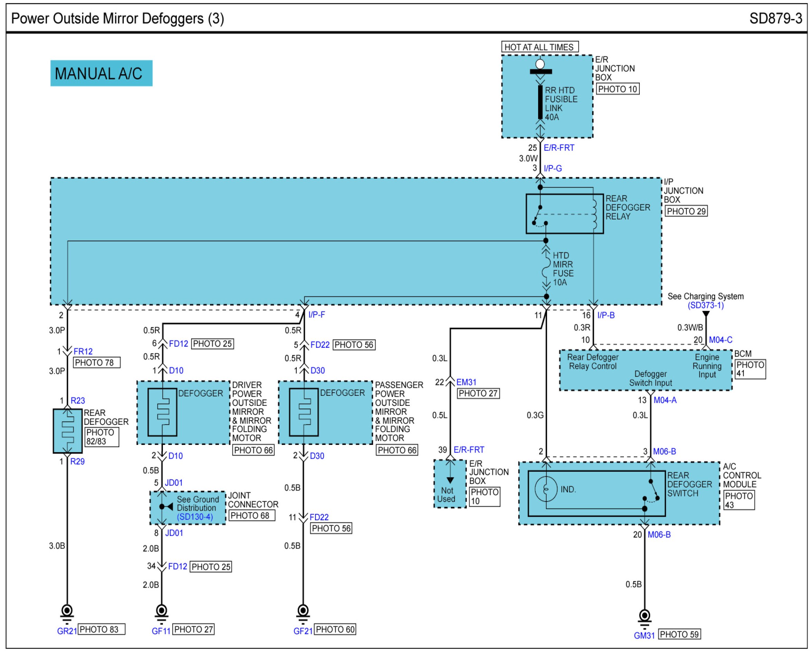Click the EM31 connector label

[467, 382]
